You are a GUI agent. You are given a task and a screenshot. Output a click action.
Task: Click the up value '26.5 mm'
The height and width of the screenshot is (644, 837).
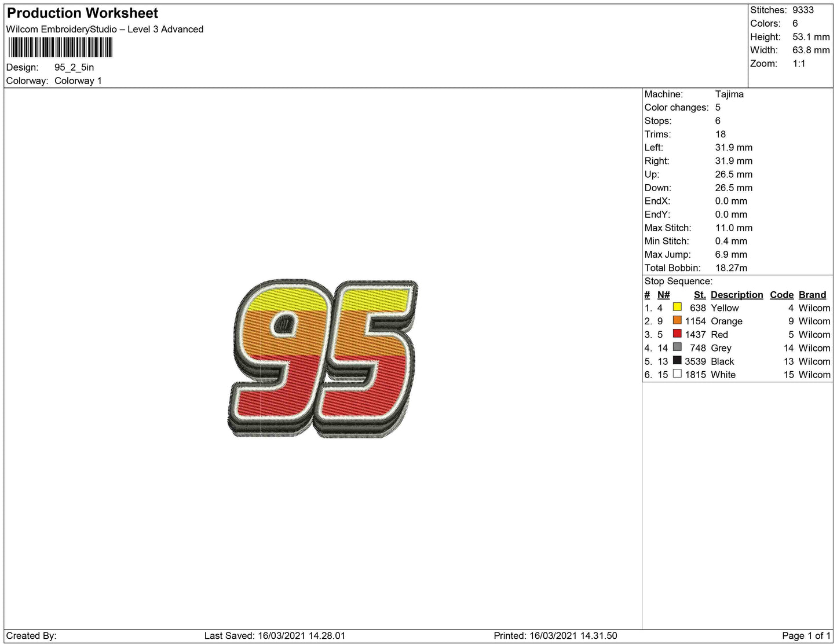tap(734, 174)
